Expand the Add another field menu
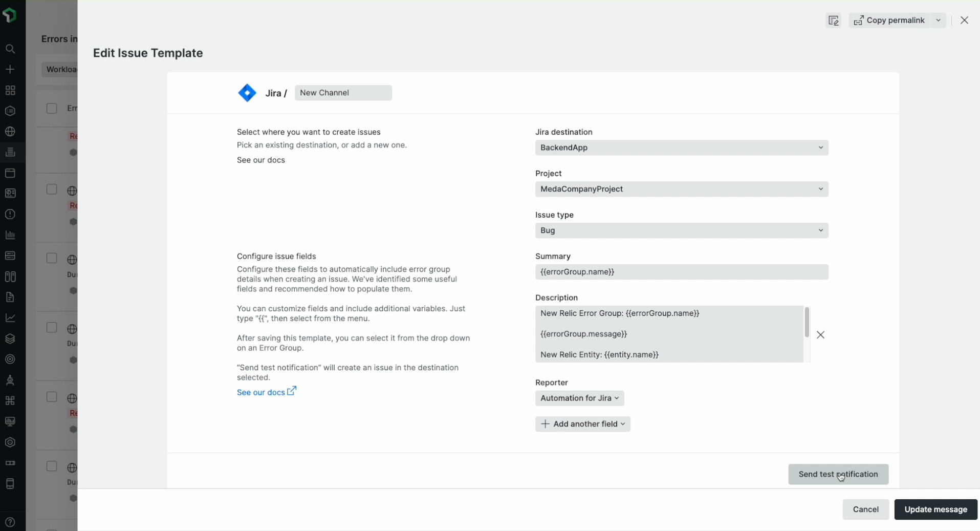 [582, 424]
